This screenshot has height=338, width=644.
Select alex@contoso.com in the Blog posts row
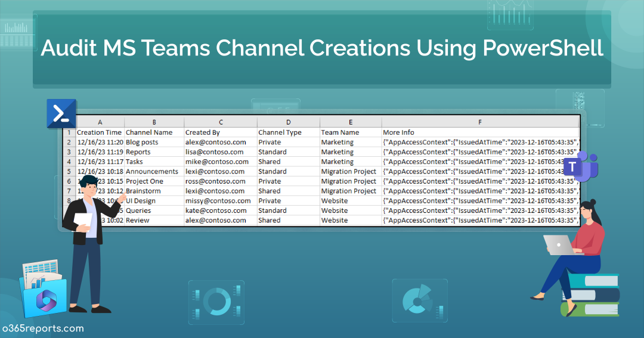pos(221,142)
